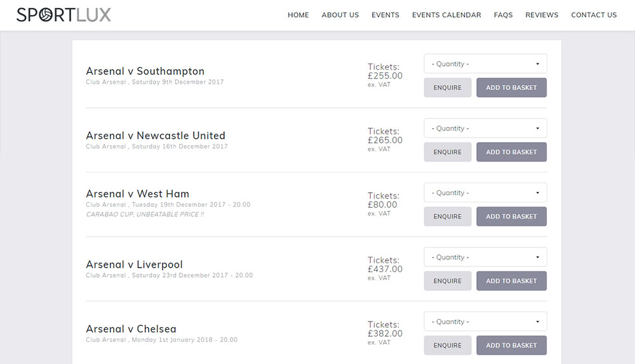The width and height of the screenshot is (635, 364).
Task: Add Arsenal v Southampton tickets to basket
Action: click(x=511, y=88)
